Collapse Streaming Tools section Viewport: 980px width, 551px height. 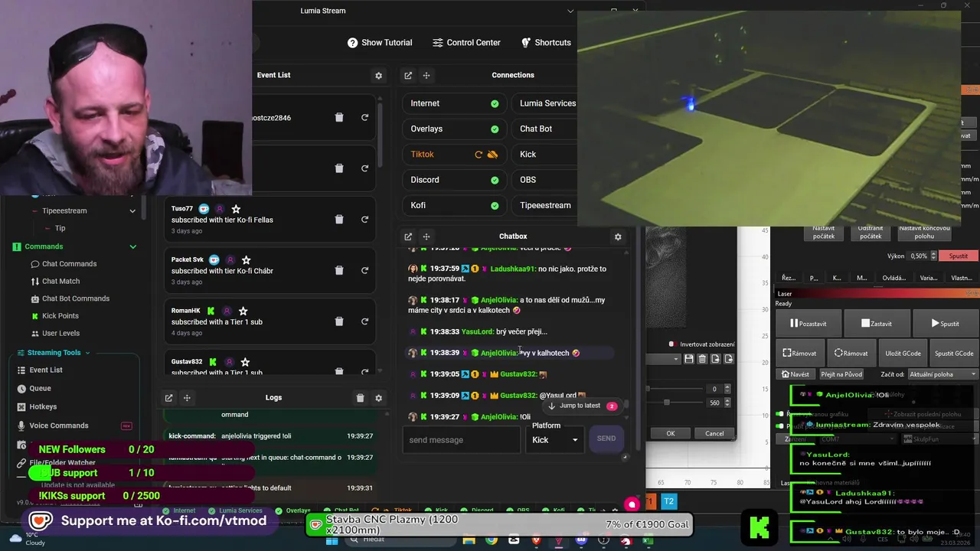[x=87, y=353]
